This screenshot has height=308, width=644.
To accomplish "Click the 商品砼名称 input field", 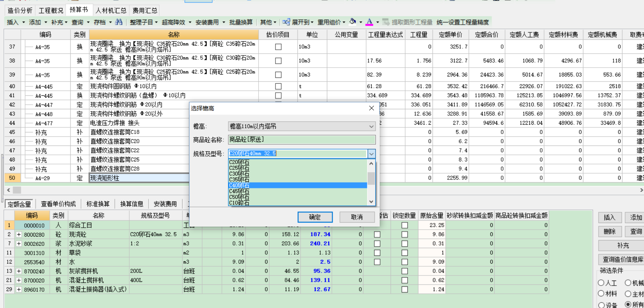I will 302,140.
